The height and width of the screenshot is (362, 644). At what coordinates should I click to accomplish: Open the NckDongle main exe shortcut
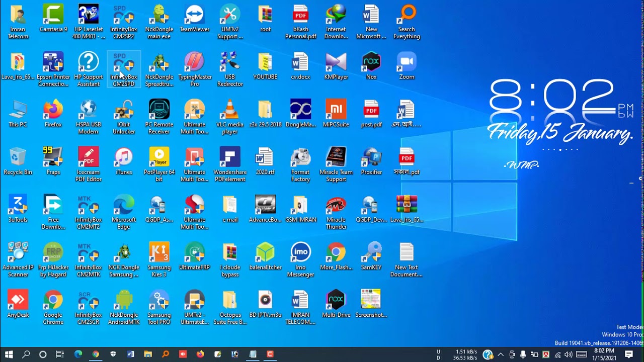point(159,21)
